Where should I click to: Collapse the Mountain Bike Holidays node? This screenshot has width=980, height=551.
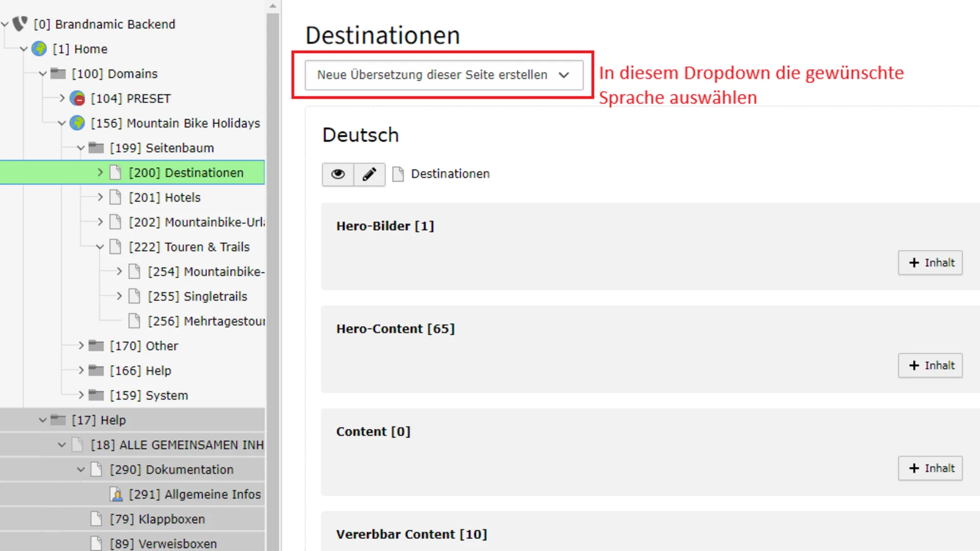coord(62,123)
